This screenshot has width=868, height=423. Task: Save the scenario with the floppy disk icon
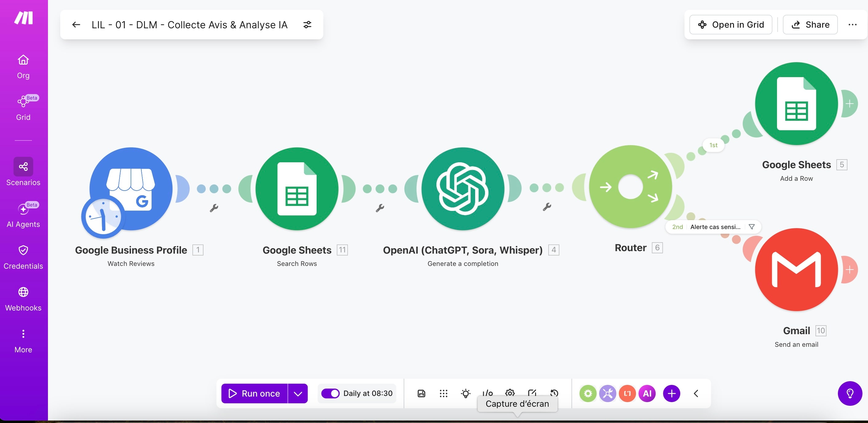[x=421, y=393]
